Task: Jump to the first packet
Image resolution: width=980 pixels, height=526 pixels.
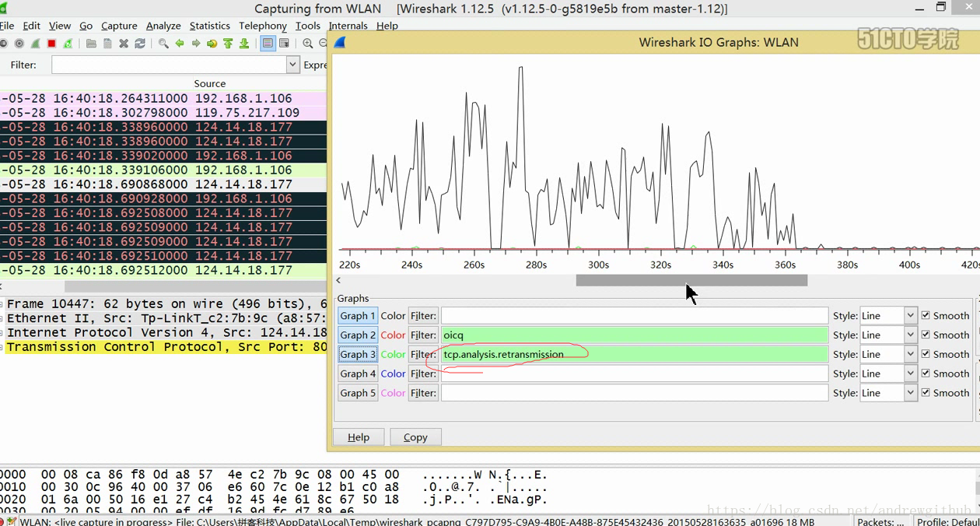Action: click(228, 44)
